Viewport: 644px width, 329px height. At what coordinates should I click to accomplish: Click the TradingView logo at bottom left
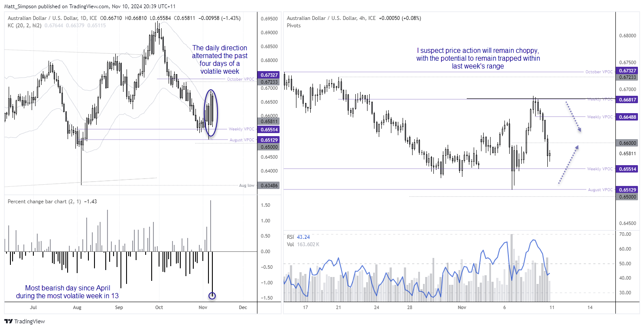point(25,322)
